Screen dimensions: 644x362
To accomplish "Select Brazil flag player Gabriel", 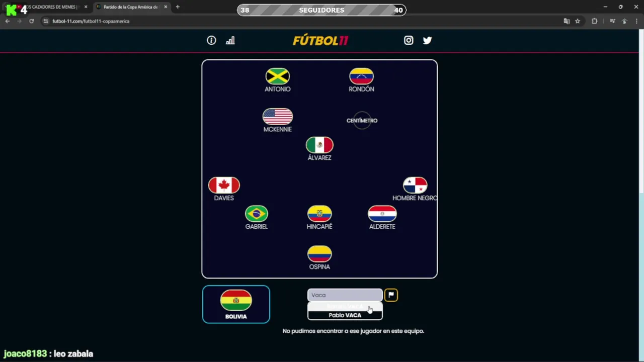I will pyautogui.click(x=257, y=217).
